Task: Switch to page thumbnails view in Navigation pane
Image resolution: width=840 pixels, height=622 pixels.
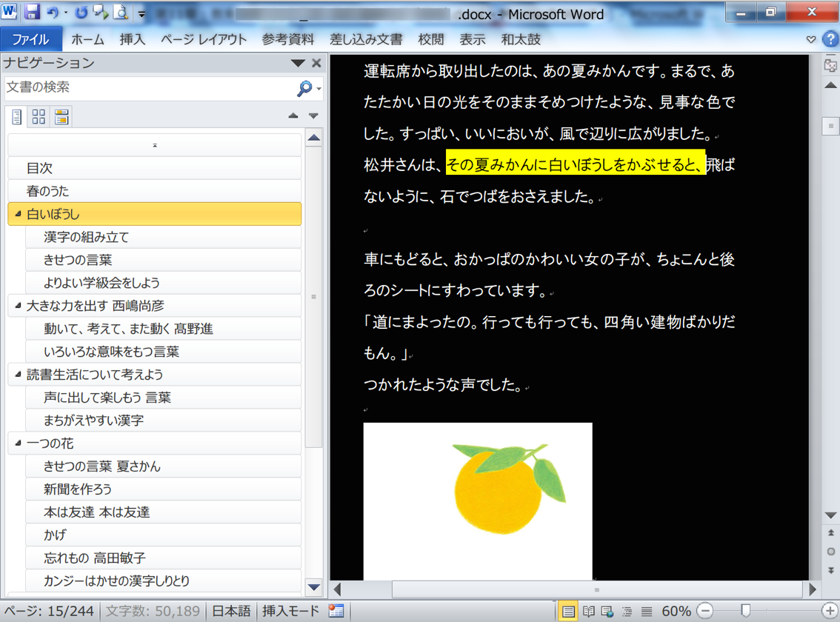Action: click(39, 116)
